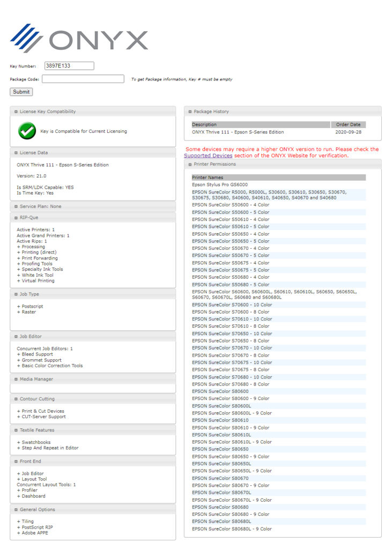The image size is (392, 549).
Task: Click the Order Date column header
Action: (348, 124)
